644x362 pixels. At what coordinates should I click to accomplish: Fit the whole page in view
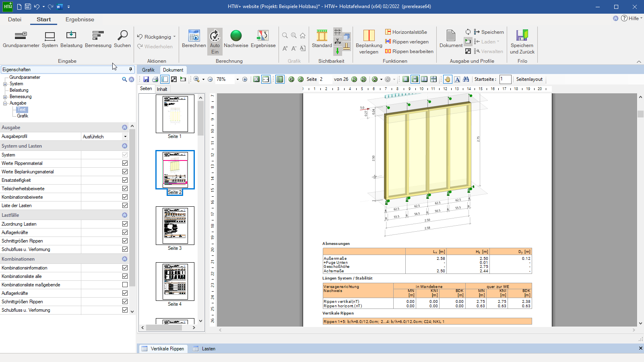coord(256,79)
